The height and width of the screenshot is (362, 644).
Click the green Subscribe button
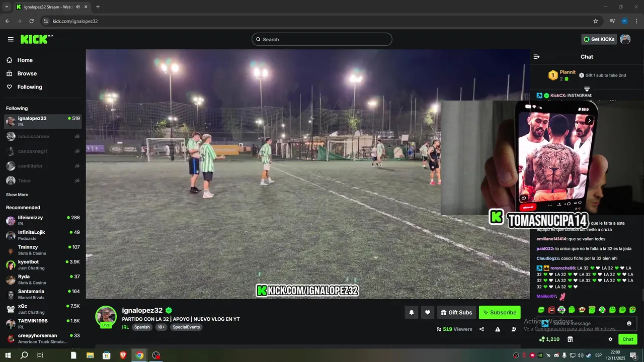[500, 312]
